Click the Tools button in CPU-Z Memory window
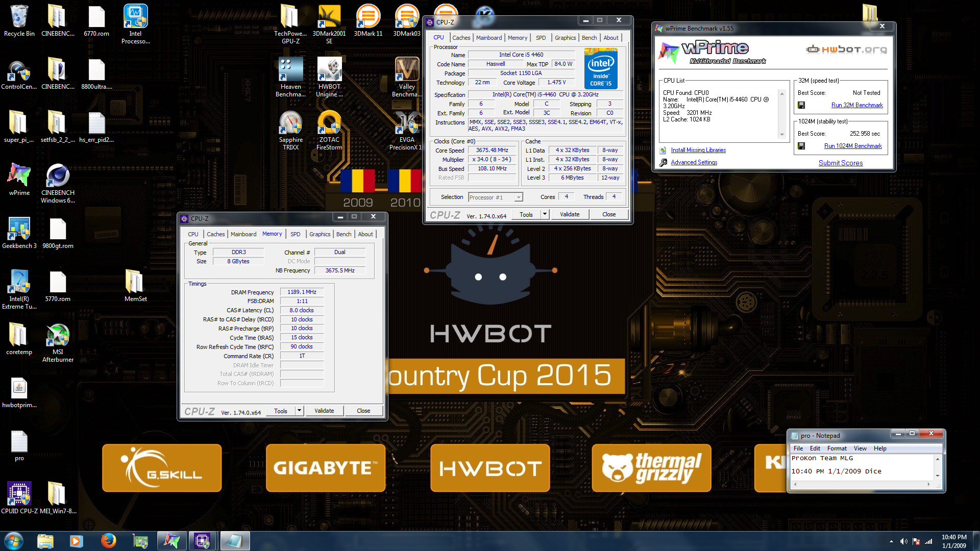Viewport: 980px width, 551px height. (280, 411)
